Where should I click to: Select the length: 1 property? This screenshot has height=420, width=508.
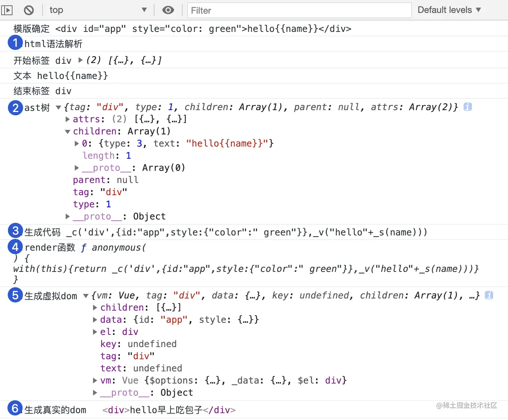pos(107,156)
